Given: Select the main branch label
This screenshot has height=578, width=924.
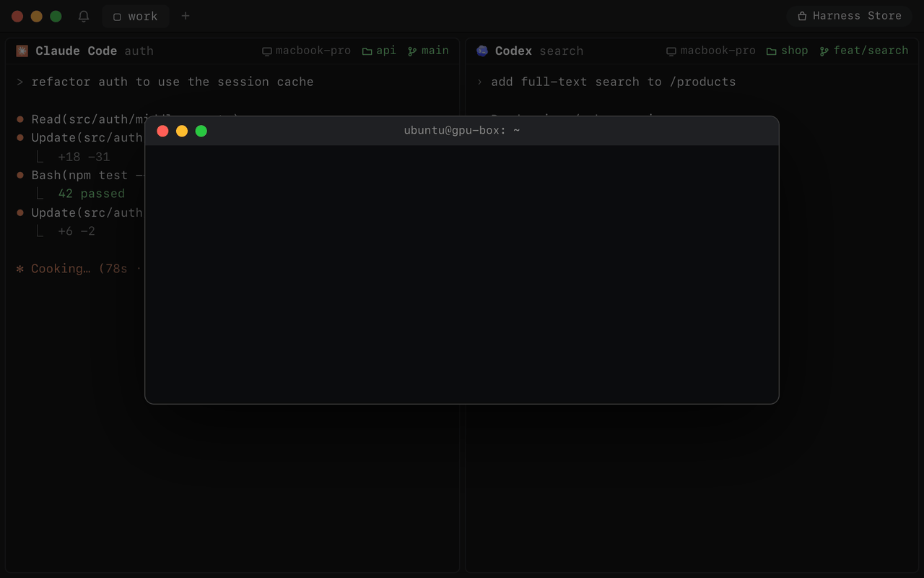Looking at the screenshot, I should pyautogui.click(x=428, y=51).
